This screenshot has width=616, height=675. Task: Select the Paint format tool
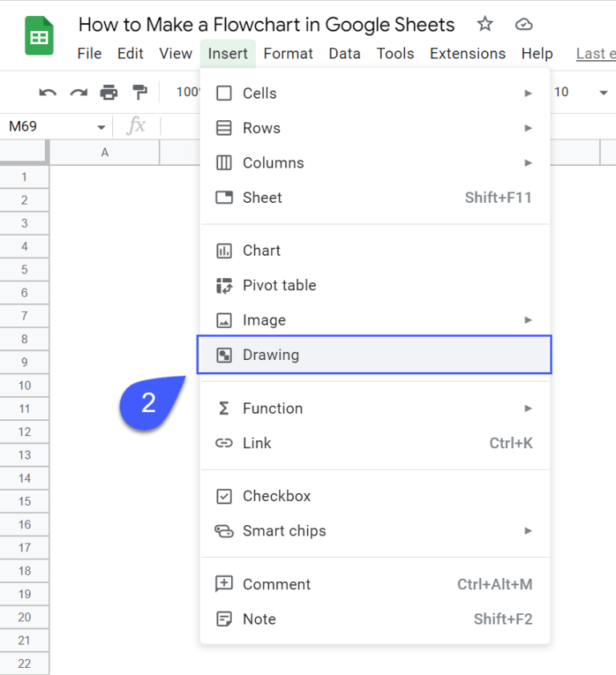pos(139,92)
